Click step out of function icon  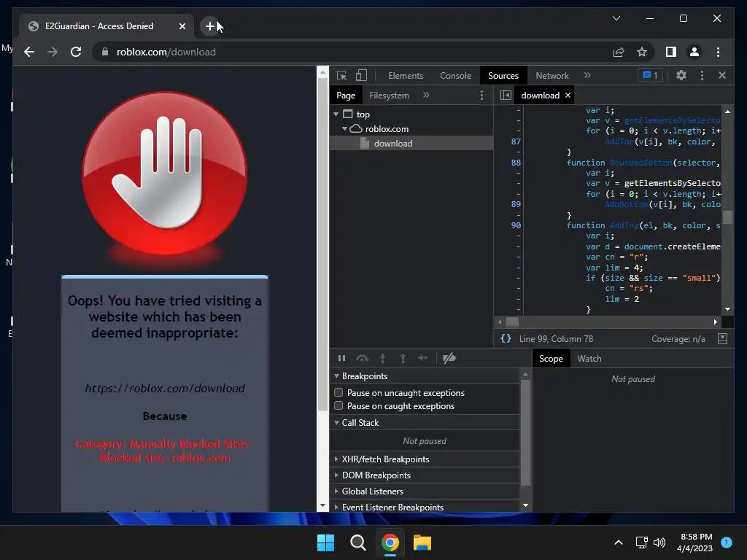coord(403,358)
